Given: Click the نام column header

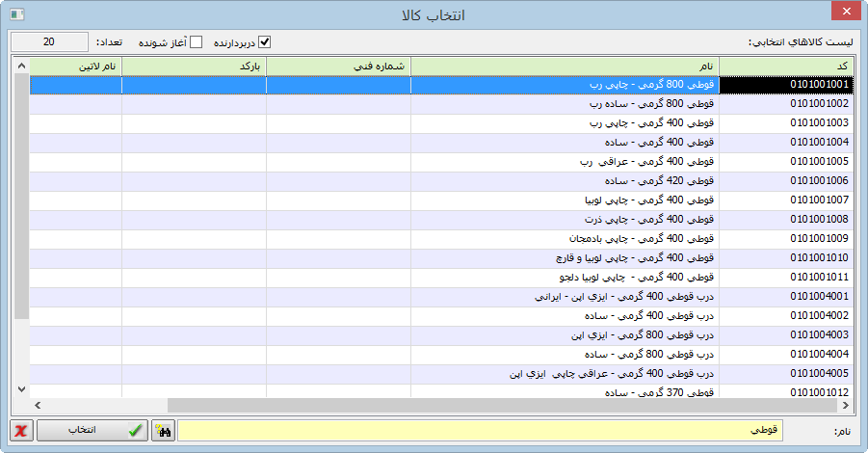Looking at the screenshot, I should (565, 66).
